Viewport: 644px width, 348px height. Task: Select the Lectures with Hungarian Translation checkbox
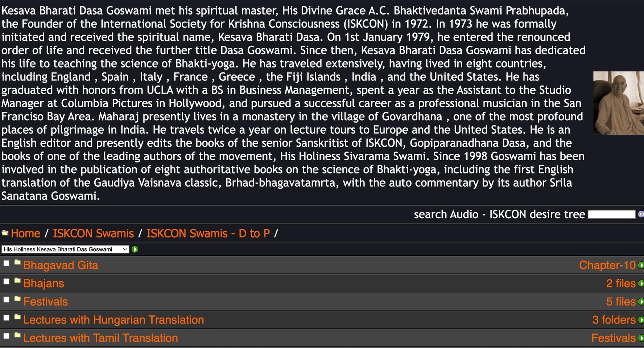point(7,318)
